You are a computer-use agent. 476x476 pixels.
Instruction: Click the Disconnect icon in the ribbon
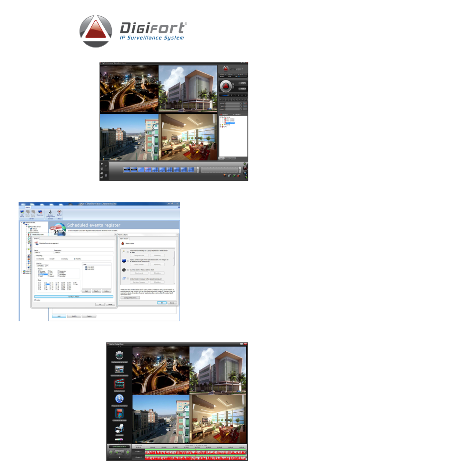[x=40, y=212]
